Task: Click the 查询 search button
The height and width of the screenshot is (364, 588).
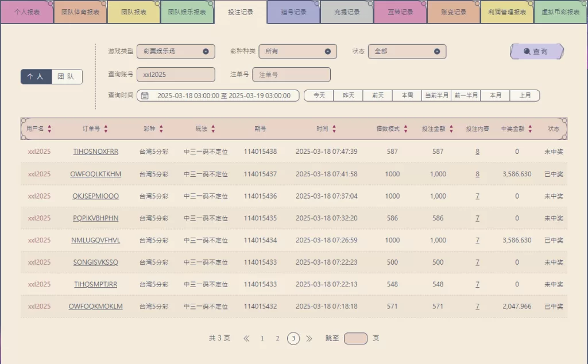Action: click(537, 51)
